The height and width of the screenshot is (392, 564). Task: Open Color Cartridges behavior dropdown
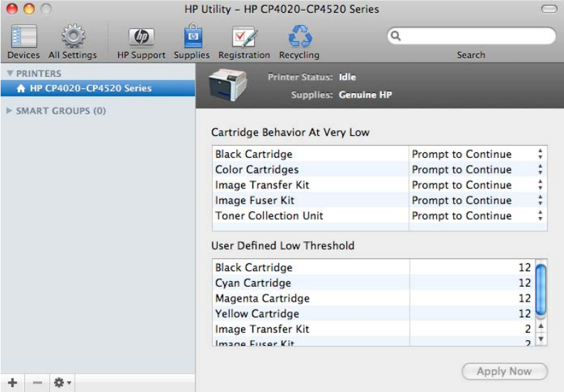(477, 169)
